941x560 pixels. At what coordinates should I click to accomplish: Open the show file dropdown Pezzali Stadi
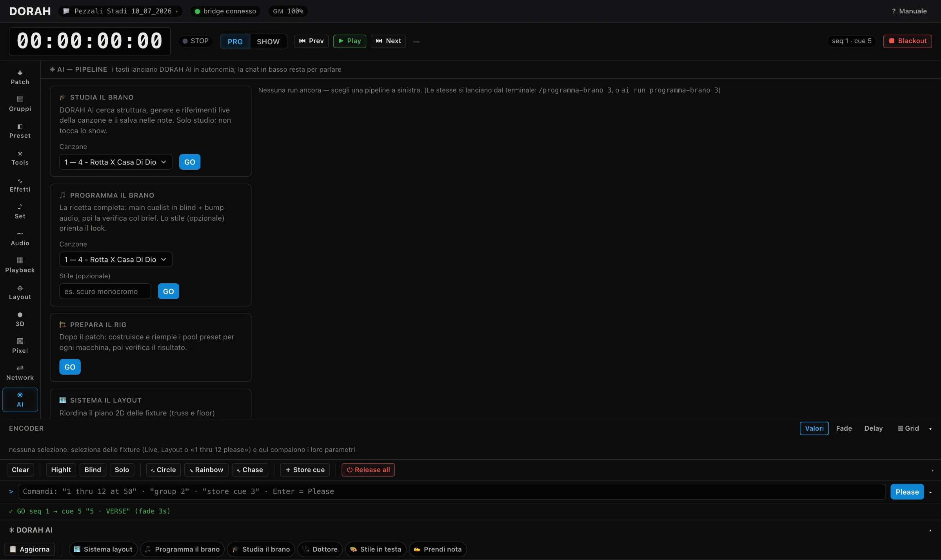121,11
